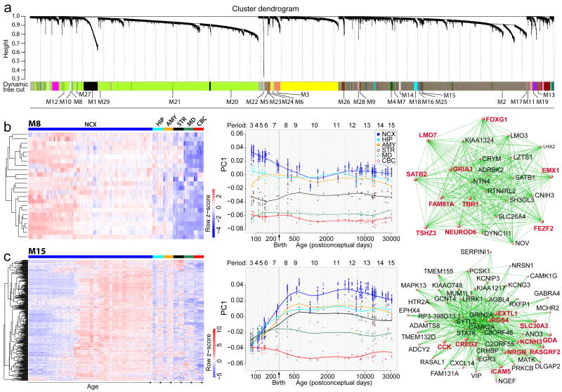The width and height of the screenshot is (562, 392).
Task: Click the 'Age' label under the M15 heatmap
Action: pos(93,386)
